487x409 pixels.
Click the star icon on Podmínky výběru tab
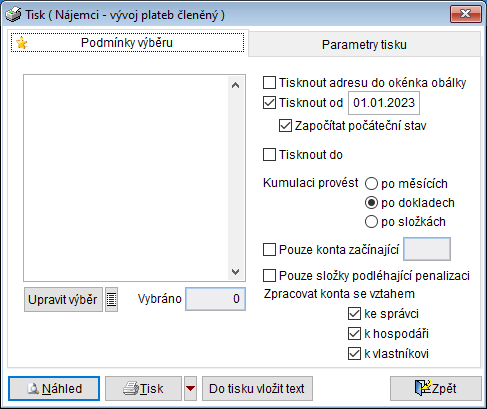22,43
